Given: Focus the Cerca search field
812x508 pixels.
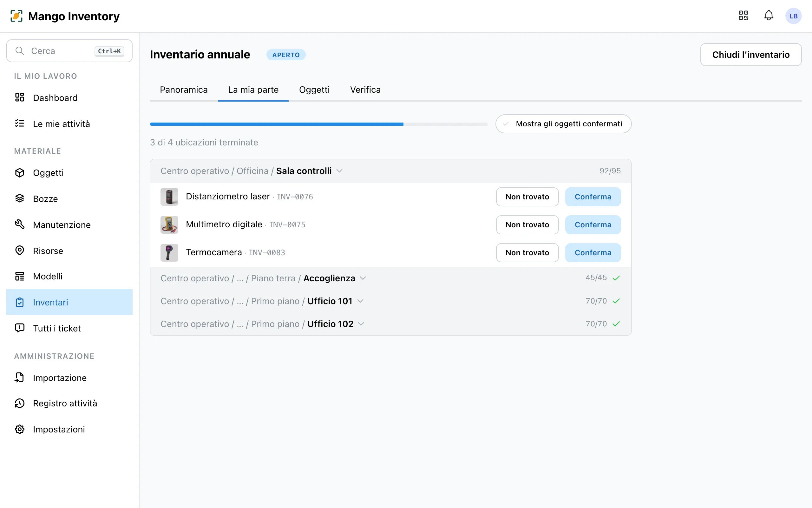Looking at the screenshot, I should click(69, 51).
